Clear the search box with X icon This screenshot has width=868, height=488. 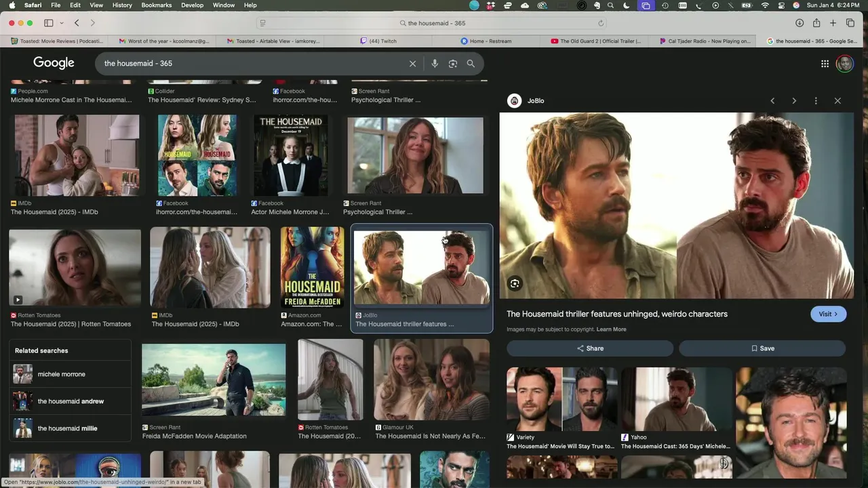[412, 64]
